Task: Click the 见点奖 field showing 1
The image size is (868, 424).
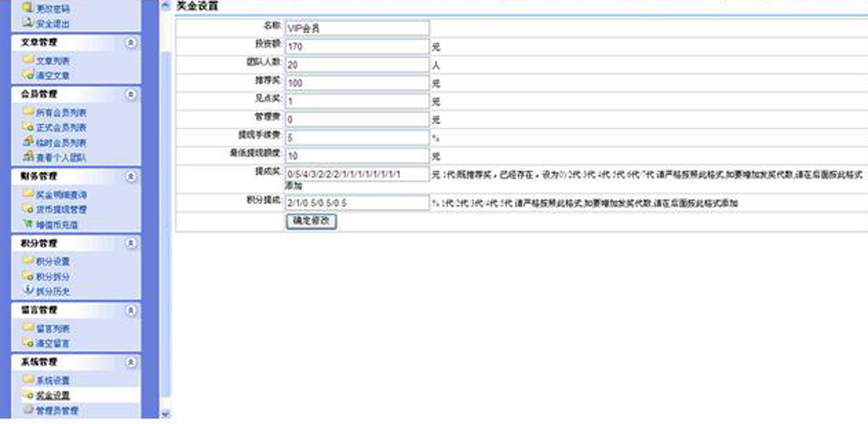Action: click(358, 102)
